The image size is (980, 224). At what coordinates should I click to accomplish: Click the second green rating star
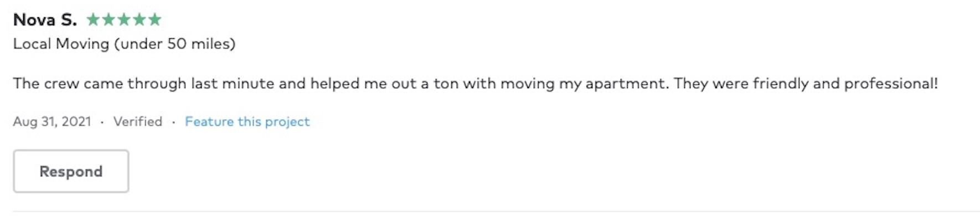(109, 20)
